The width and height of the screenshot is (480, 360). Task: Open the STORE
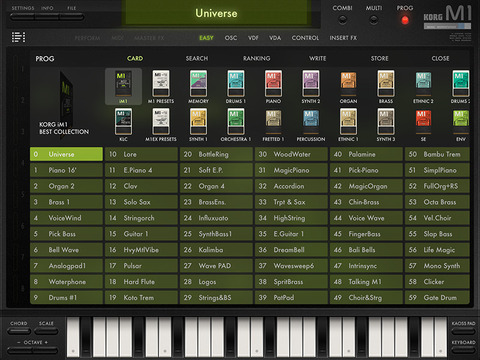pyautogui.click(x=379, y=58)
